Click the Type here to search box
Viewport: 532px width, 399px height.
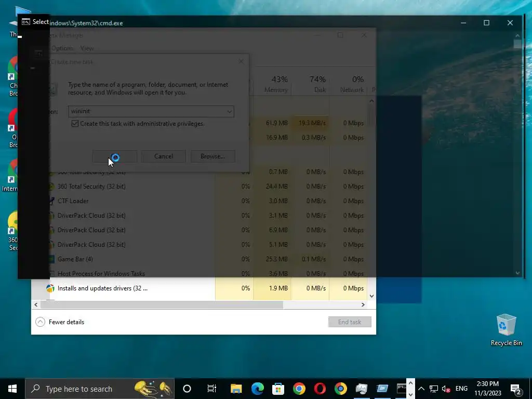100,389
